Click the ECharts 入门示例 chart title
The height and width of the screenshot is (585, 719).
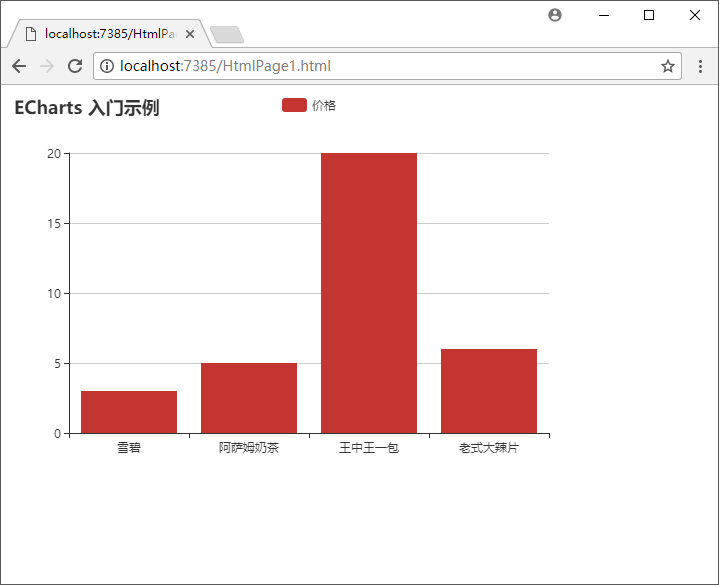[87, 108]
